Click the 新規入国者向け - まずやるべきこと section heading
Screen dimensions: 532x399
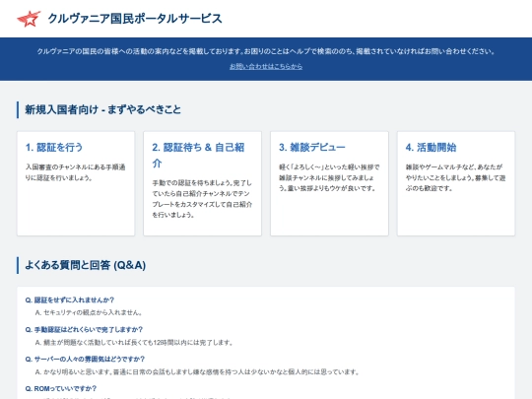pos(102,109)
